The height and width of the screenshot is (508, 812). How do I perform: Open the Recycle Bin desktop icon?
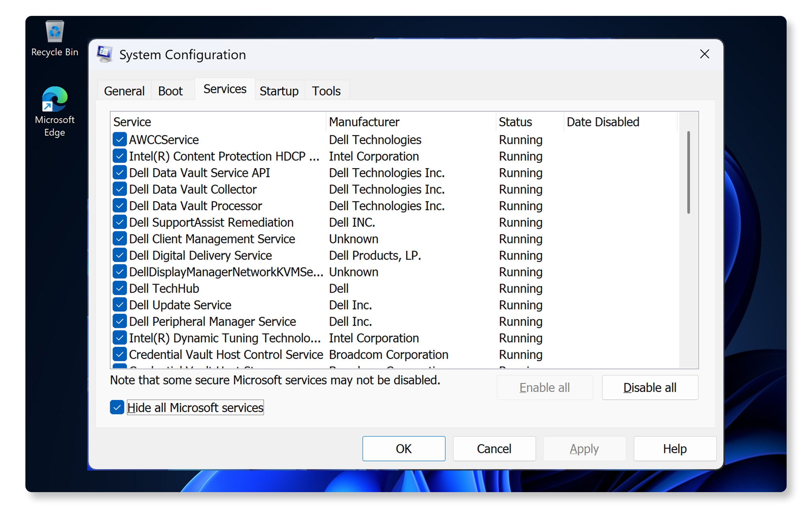click(55, 39)
